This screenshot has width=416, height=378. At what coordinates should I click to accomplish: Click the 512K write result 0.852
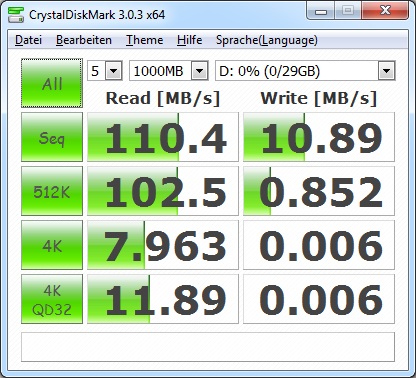tap(319, 191)
